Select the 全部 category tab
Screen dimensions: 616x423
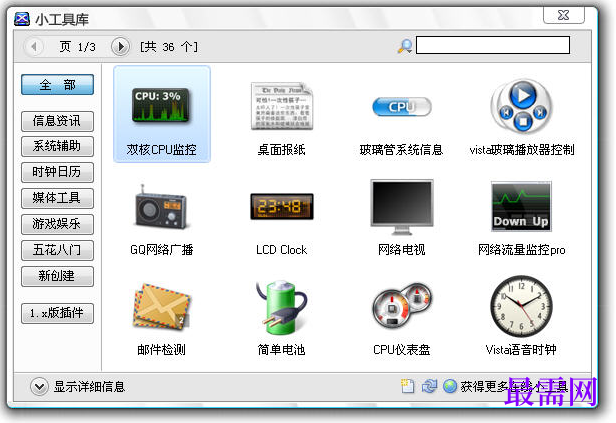point(57,84)
